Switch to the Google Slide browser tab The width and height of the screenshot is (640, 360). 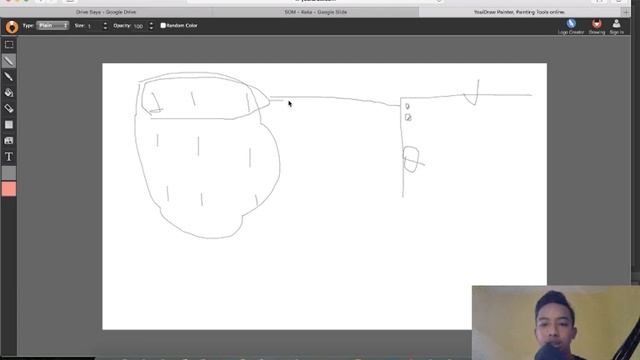316,12
